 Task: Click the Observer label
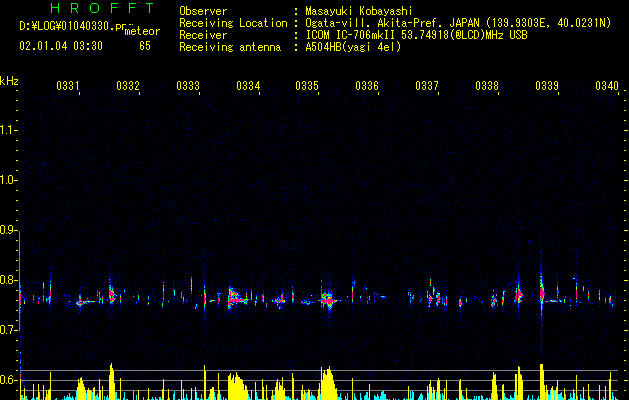[203, 11]
